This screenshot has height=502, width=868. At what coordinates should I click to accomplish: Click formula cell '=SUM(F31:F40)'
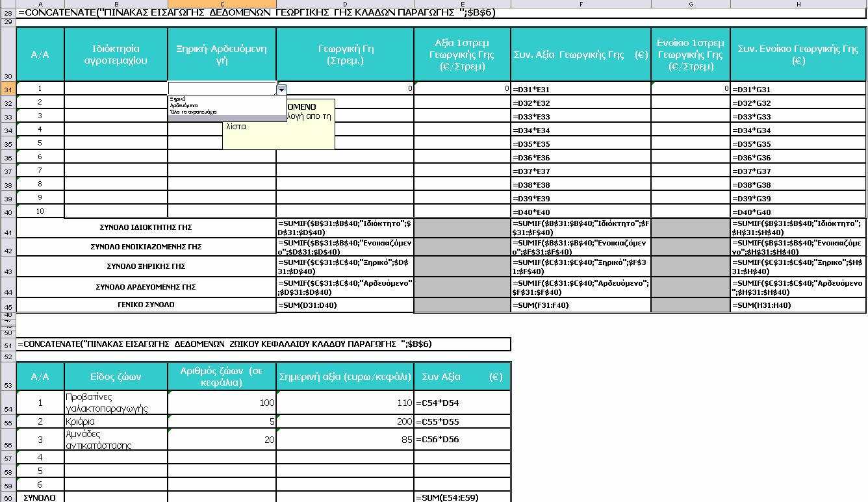(581, 305)
